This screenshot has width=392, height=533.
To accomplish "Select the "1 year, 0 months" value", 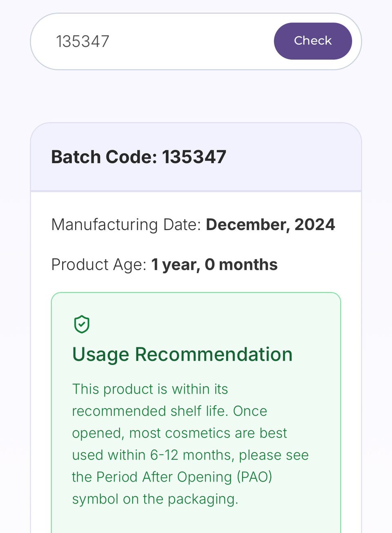I will (214, 265).
